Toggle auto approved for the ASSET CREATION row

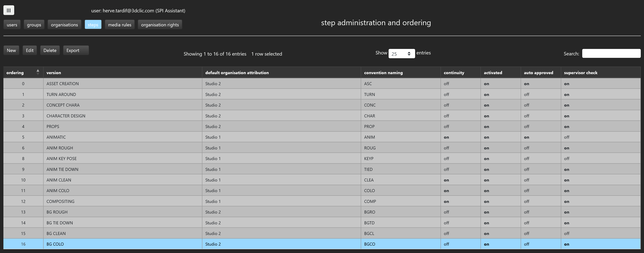(x=526, y=84)
